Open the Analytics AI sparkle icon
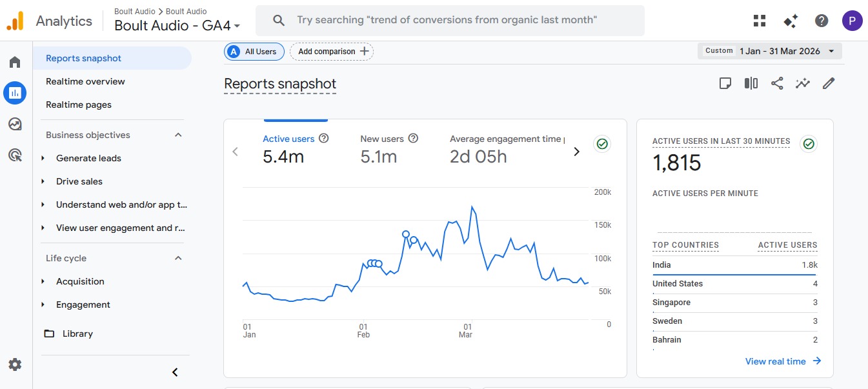 [791, 21]
